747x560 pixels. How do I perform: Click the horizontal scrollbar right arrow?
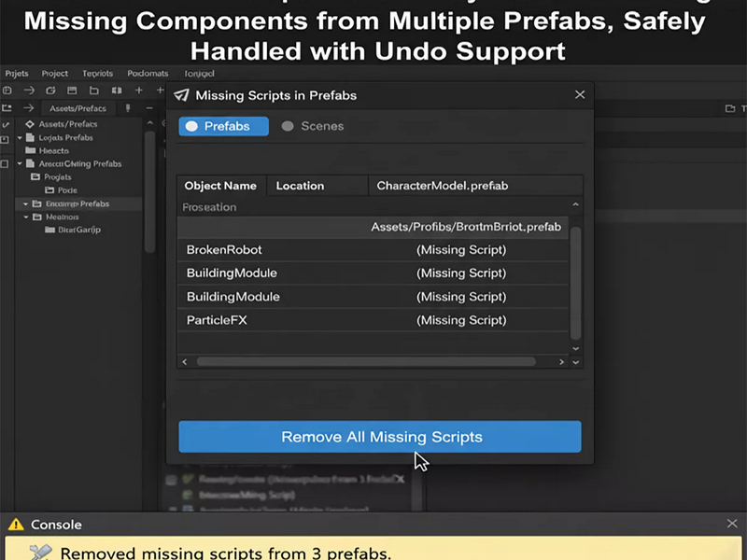click(561, 362)
